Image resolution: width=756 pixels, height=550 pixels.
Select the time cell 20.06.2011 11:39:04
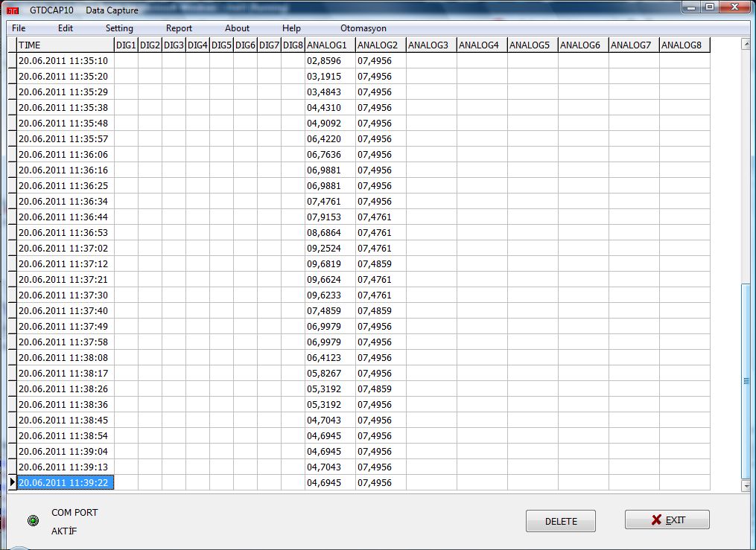66,451
